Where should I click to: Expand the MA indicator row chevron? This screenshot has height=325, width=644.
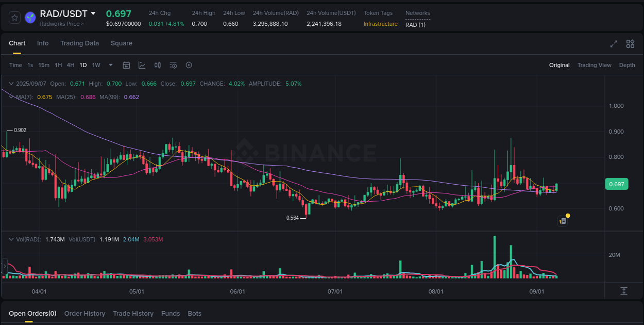pyautogui.click(x=11, y=97)
